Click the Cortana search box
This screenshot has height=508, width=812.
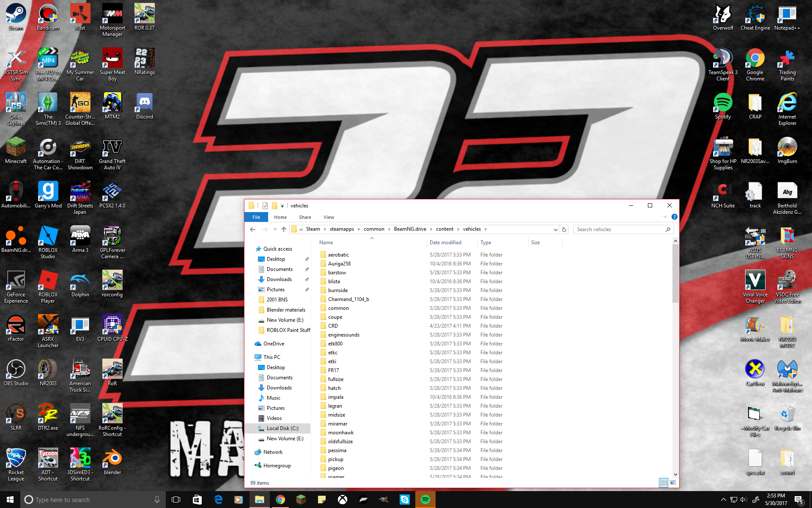pos(93,500)
